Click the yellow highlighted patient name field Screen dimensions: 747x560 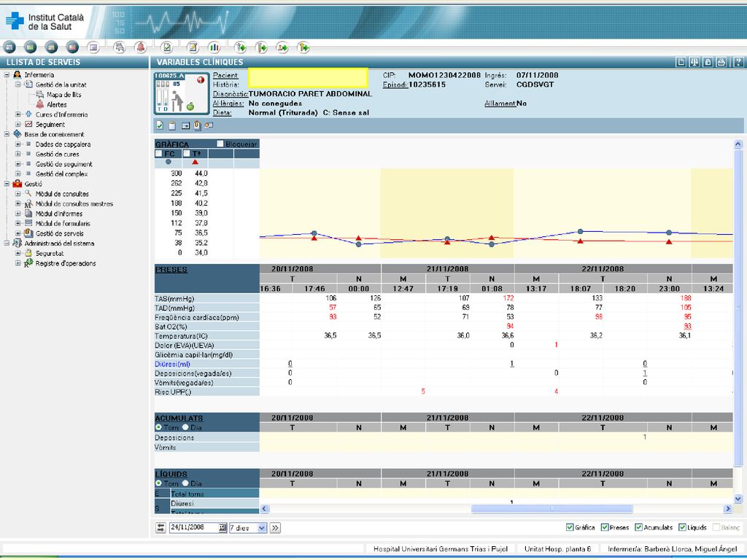(308, 77)
